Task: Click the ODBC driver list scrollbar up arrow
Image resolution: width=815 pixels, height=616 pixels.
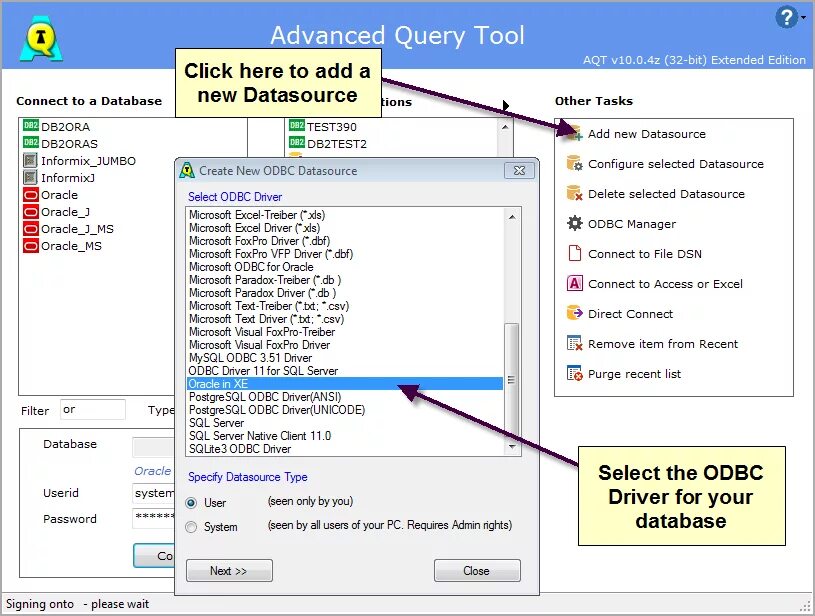Action: (x=512, y=217)
